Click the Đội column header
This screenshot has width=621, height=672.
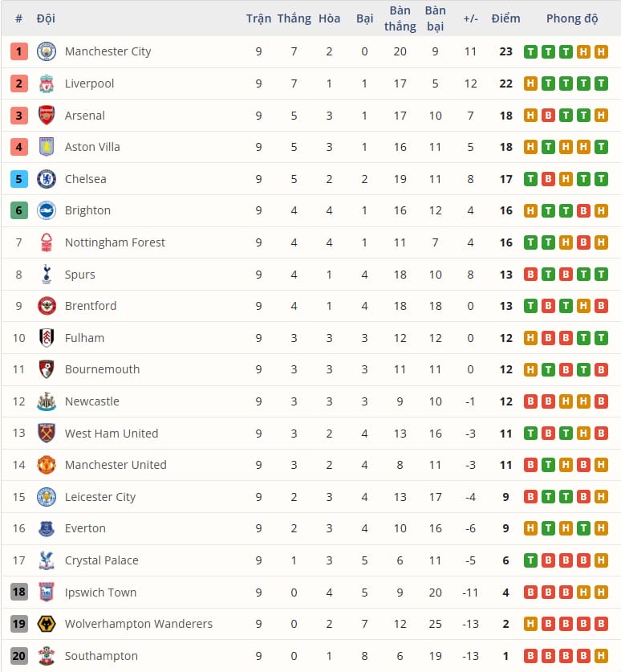pos(46,18)
